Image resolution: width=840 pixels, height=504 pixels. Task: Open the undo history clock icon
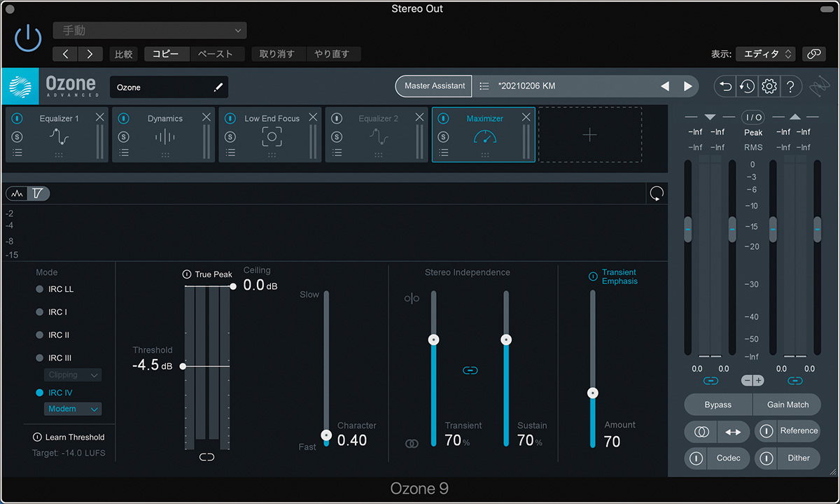tap(748, 86)
